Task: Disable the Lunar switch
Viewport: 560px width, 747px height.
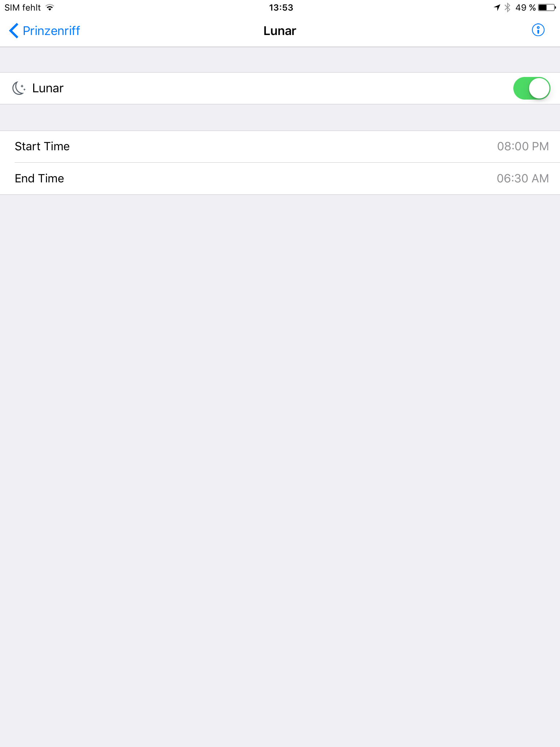Action: pos(532,88)
